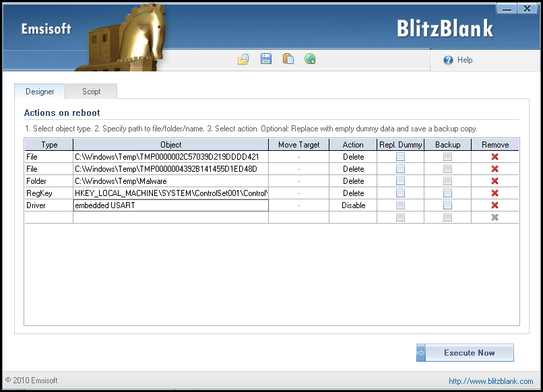Open the blitzblank.com website link

pos(490,381)
